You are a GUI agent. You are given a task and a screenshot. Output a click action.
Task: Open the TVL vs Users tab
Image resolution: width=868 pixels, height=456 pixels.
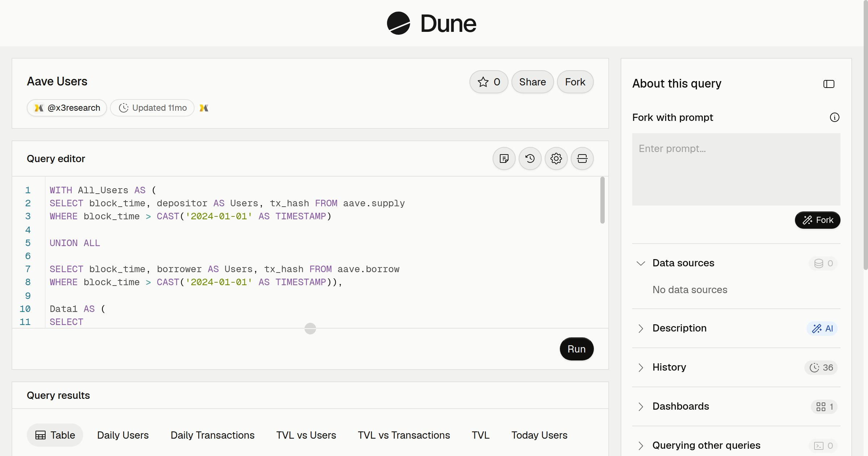coord(306,435)
